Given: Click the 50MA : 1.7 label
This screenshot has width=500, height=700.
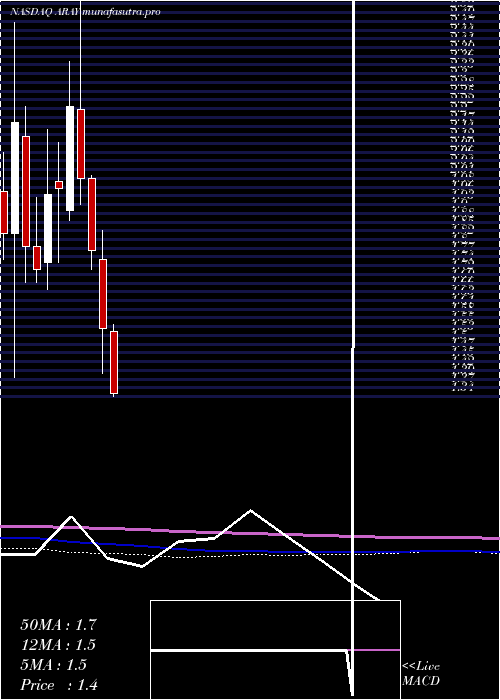Looking at the screenshot, I should [x=58, y=625].
